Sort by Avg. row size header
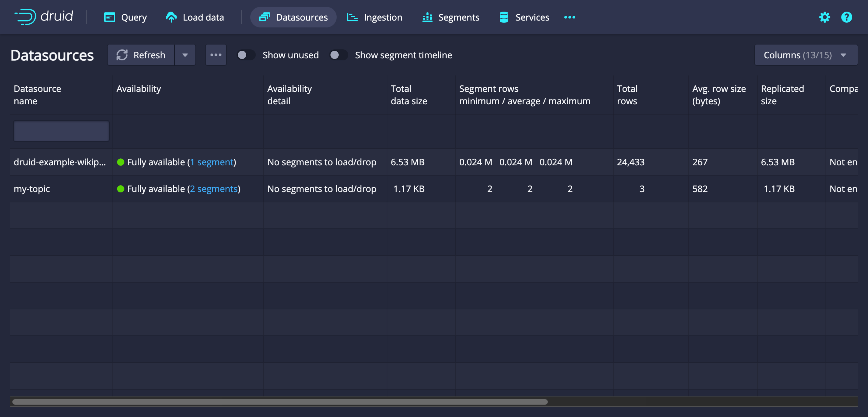The image size is (868, 417). click(x=723, y=95)
